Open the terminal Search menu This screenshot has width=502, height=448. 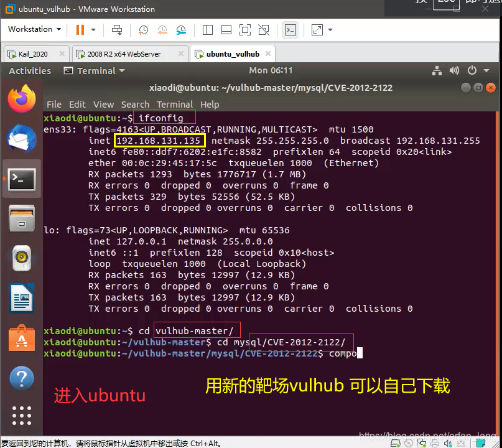coord(135,105)
